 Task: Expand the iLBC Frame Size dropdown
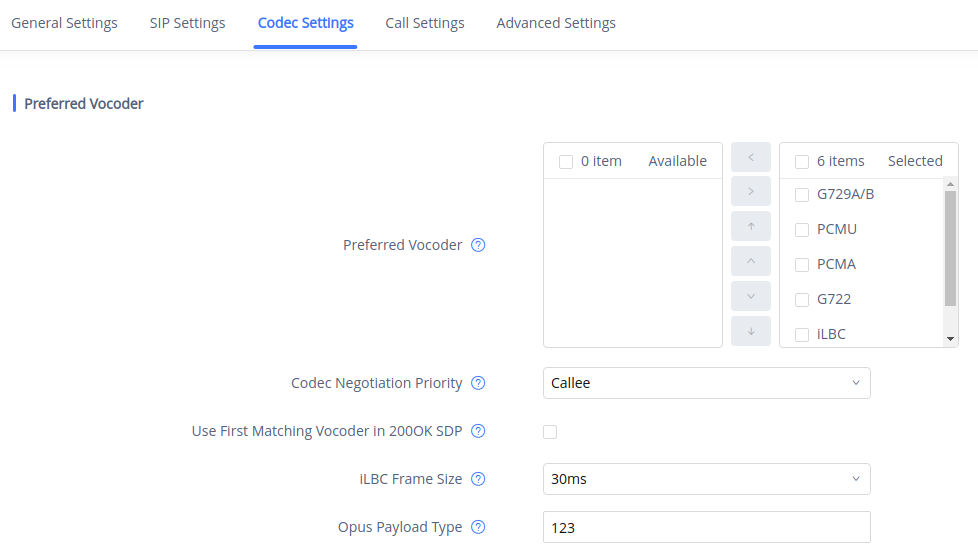pos(706,479)
